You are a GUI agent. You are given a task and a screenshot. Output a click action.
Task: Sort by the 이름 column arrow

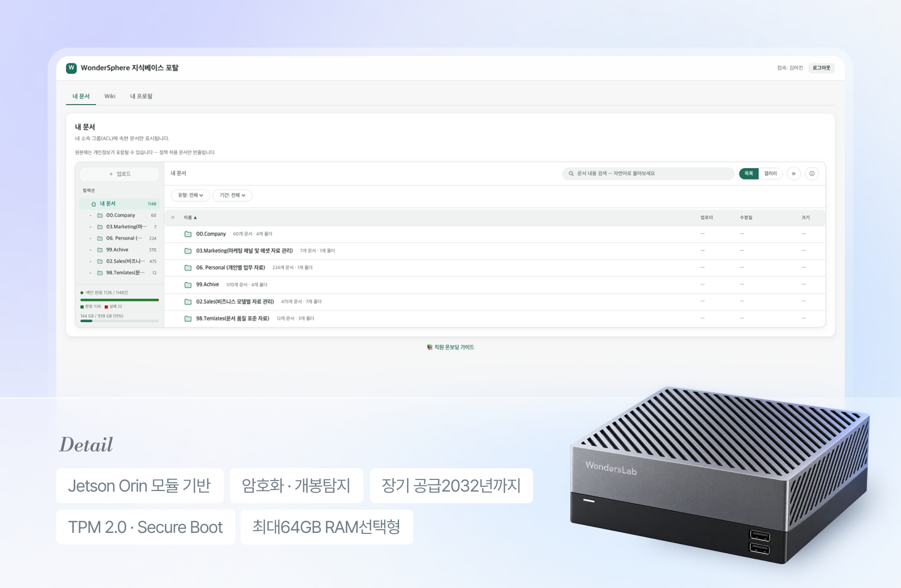pos(195,218)
